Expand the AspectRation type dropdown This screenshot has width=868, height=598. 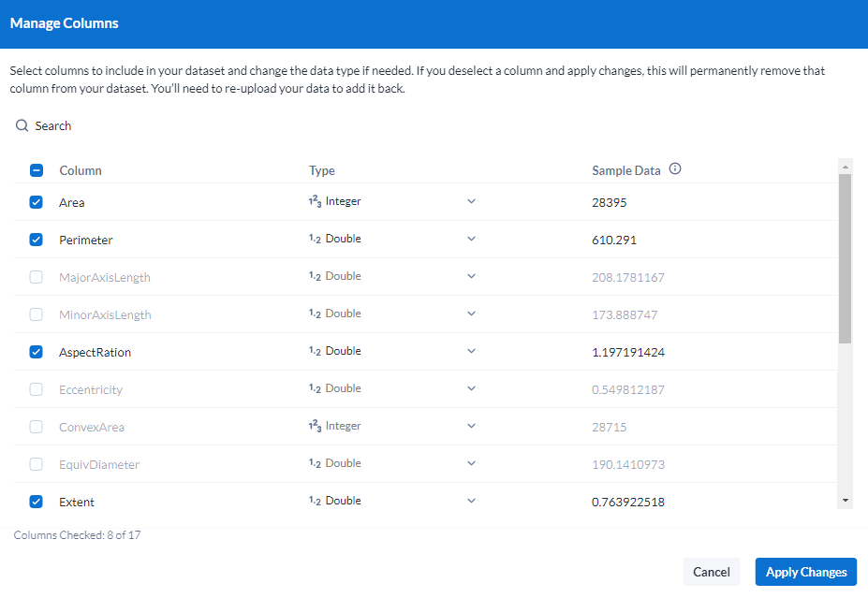471,351
